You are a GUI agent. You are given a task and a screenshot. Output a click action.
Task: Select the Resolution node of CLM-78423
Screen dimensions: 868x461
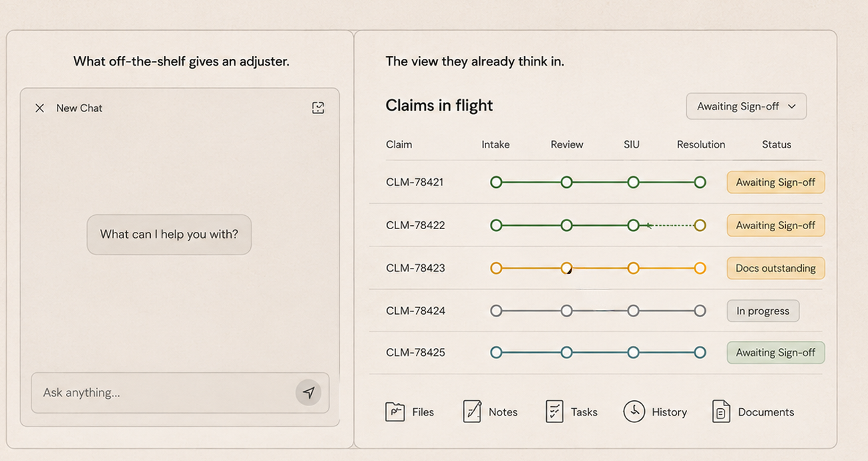click(x=700, y=268)
